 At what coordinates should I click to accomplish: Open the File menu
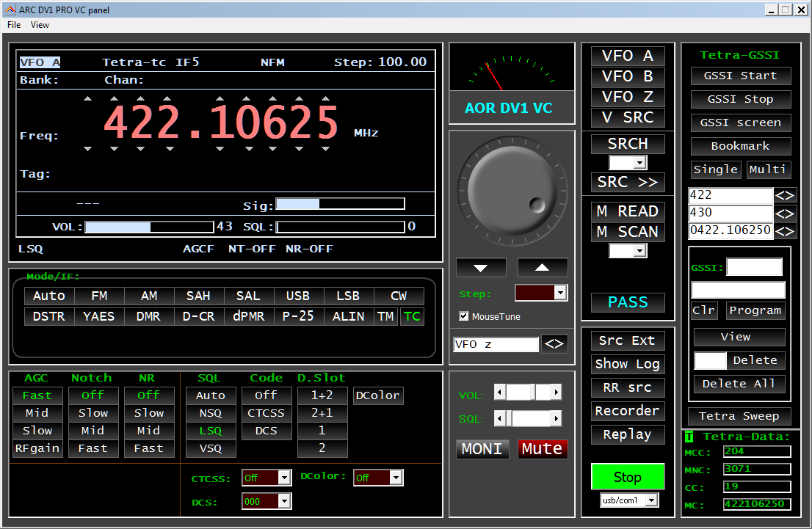(13, 24)
